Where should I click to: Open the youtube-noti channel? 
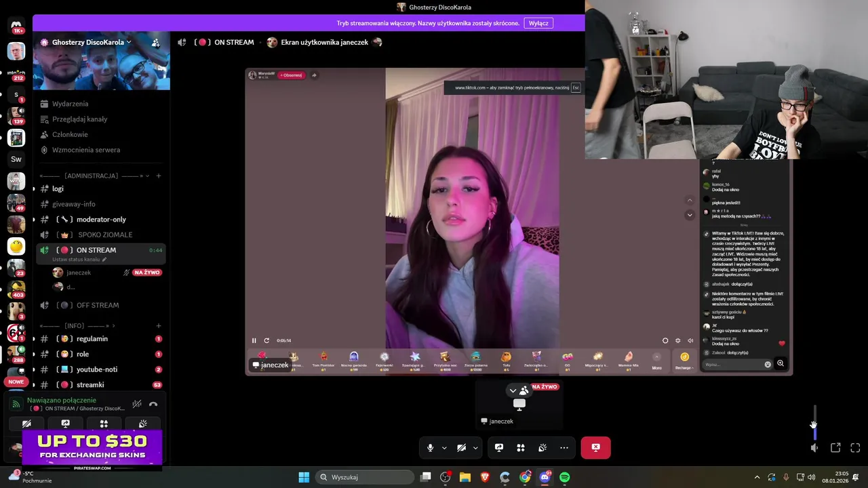[x=101, y=369]
